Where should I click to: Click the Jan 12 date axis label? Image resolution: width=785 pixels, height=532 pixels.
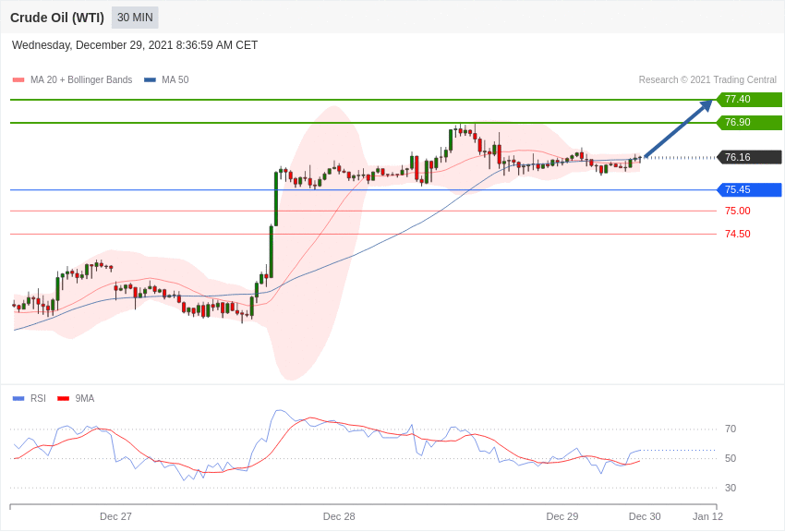(708, 516)
